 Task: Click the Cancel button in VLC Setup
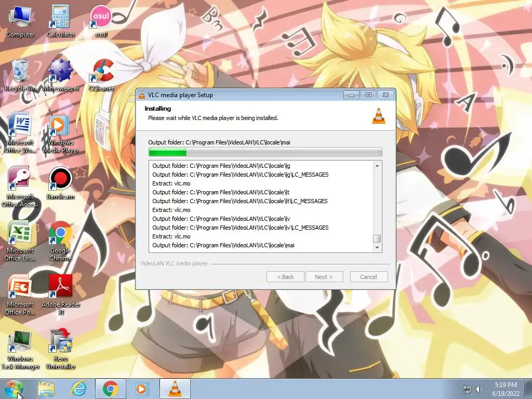click(369, 277)
